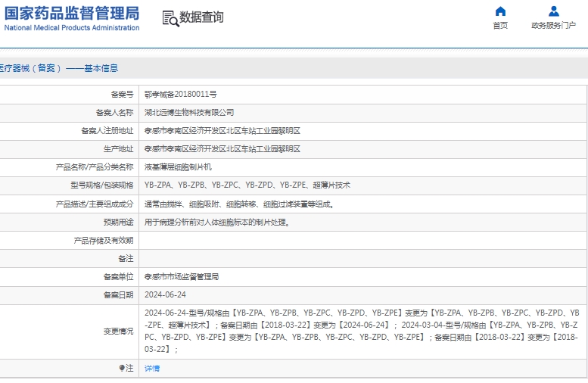Click the 备案号 row label

[123, 94]
